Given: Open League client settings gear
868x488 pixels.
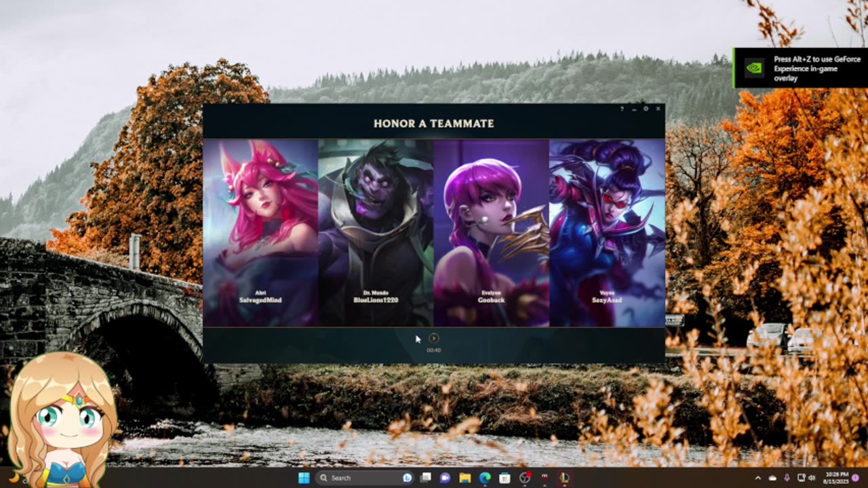Looking at the screenshot, I should [646, 108].
